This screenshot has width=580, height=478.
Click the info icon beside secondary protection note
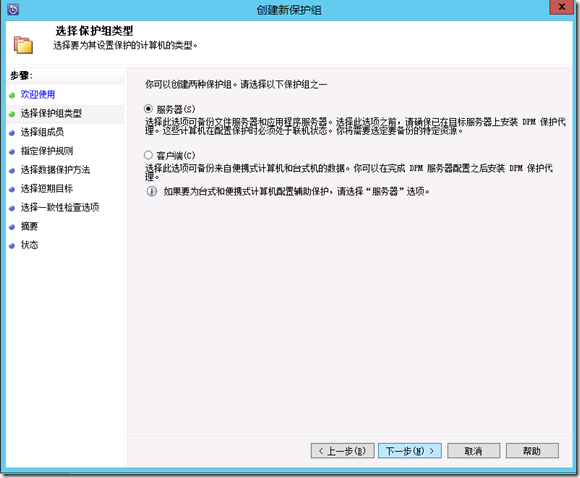point(152,191)
